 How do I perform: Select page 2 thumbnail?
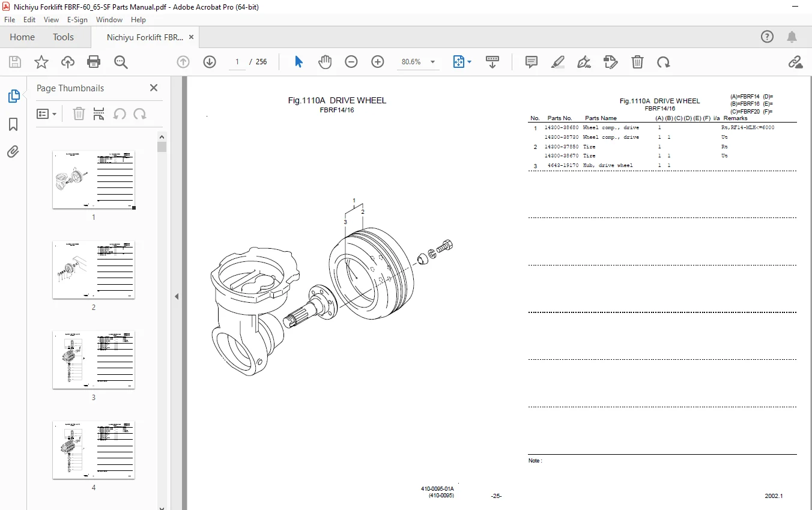pos(94,270)
